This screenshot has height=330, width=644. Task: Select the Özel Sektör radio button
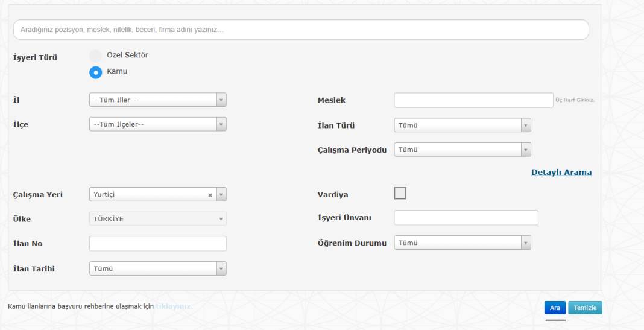pos(95,56)
